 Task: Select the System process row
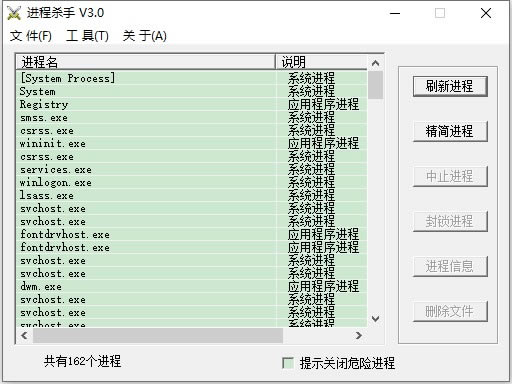click(192, 91)
